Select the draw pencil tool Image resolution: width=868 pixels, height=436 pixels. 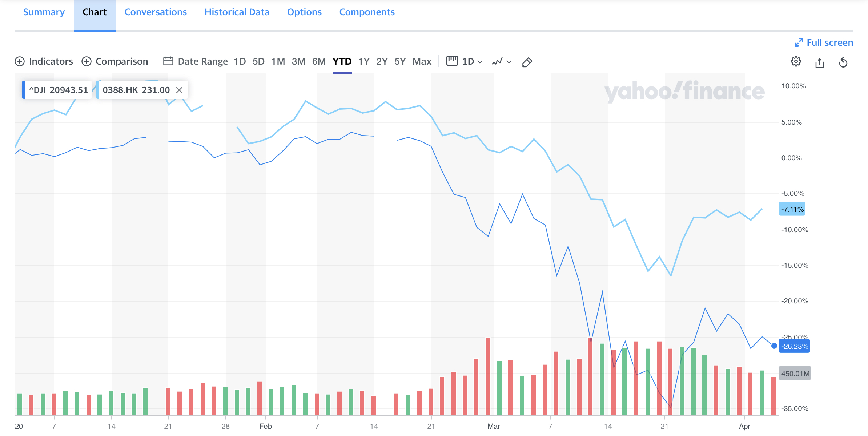[x=527, y=62]
